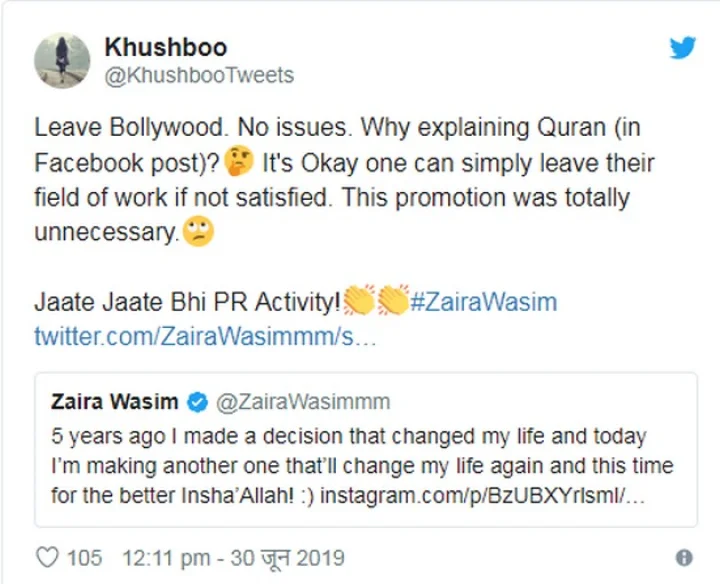Open the tweet info icon

(x=684, y=558)
